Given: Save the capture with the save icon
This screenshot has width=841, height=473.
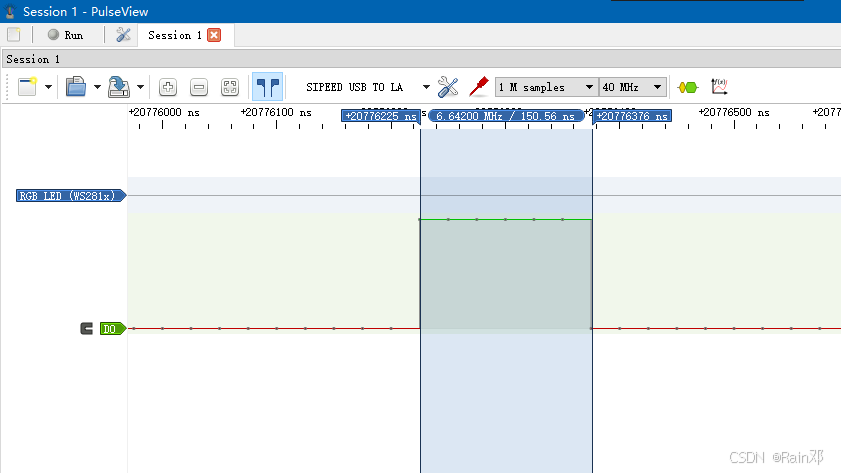Looking at the screenshot, I should tap(119, 87).
